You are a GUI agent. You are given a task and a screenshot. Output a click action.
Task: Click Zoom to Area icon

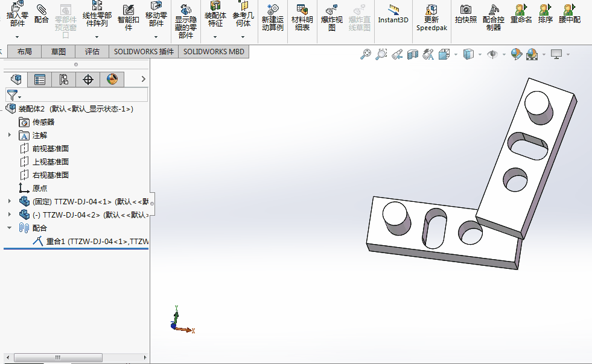point(381,54)
